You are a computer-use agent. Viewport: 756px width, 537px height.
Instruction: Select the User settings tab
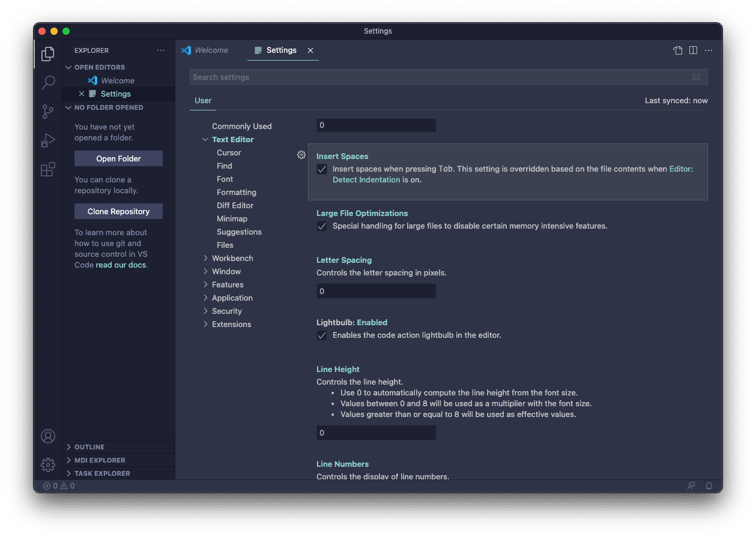[x=203, y=101]
